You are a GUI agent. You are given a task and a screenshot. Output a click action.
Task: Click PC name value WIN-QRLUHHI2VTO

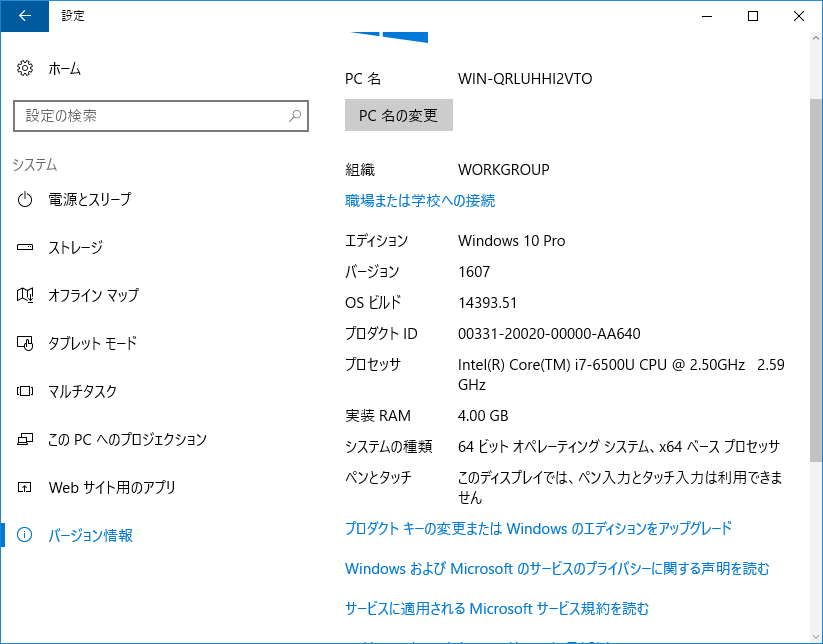(525, 79)
